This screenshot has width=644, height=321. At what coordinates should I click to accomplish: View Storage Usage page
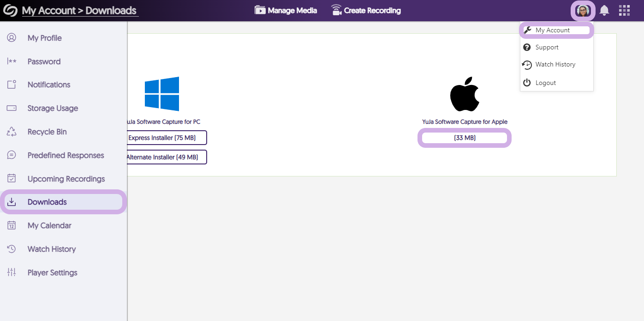click(63, 108)
